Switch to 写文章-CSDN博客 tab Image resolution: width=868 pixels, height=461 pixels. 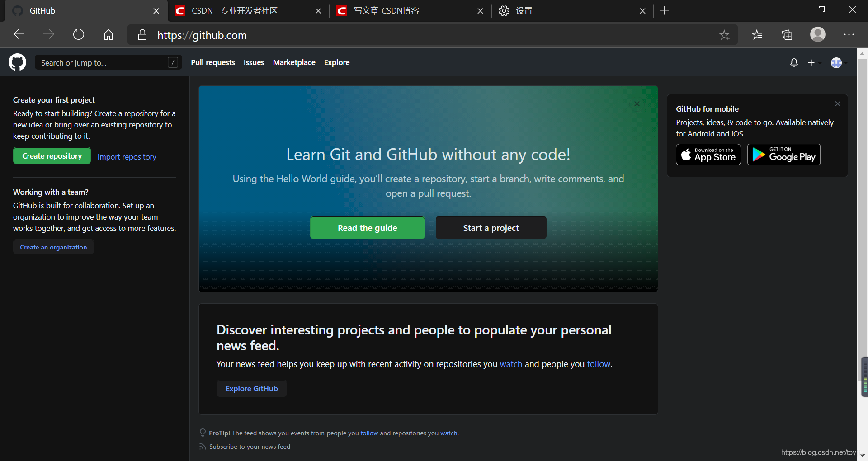click(410, 11)
